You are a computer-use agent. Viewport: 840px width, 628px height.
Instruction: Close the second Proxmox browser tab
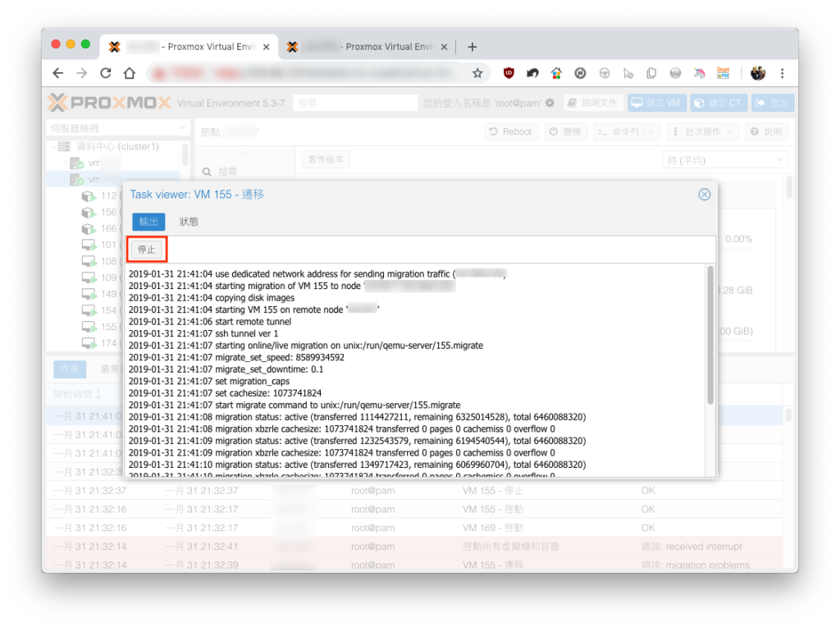pos(444,47)
